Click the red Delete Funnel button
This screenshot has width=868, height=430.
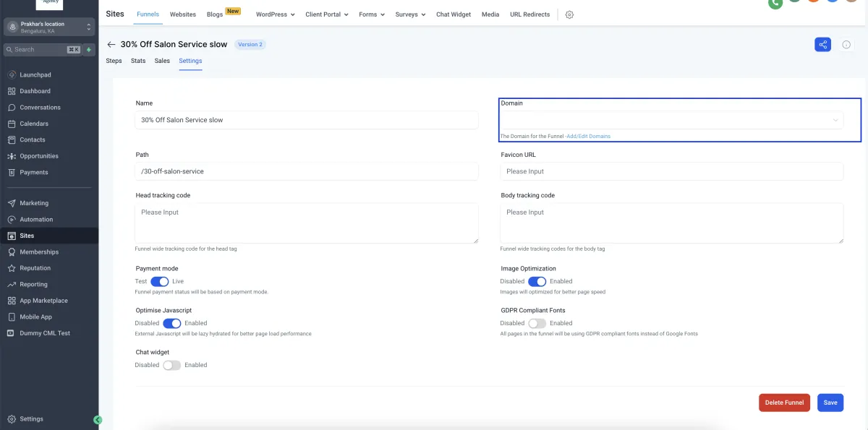(x=784, y=403)
